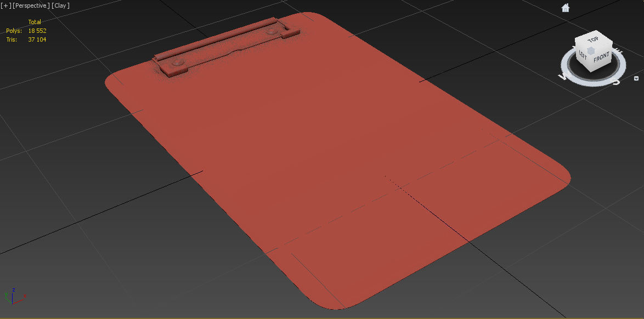Open the [+] viewport general menu

(5, 5)
